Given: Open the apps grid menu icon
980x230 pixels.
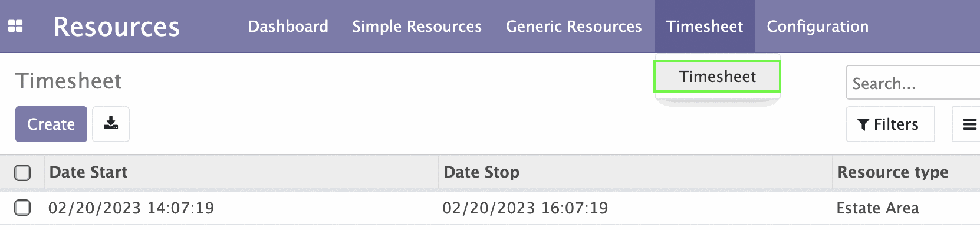Looking at the screenshot, I should [x=15, y=27].
